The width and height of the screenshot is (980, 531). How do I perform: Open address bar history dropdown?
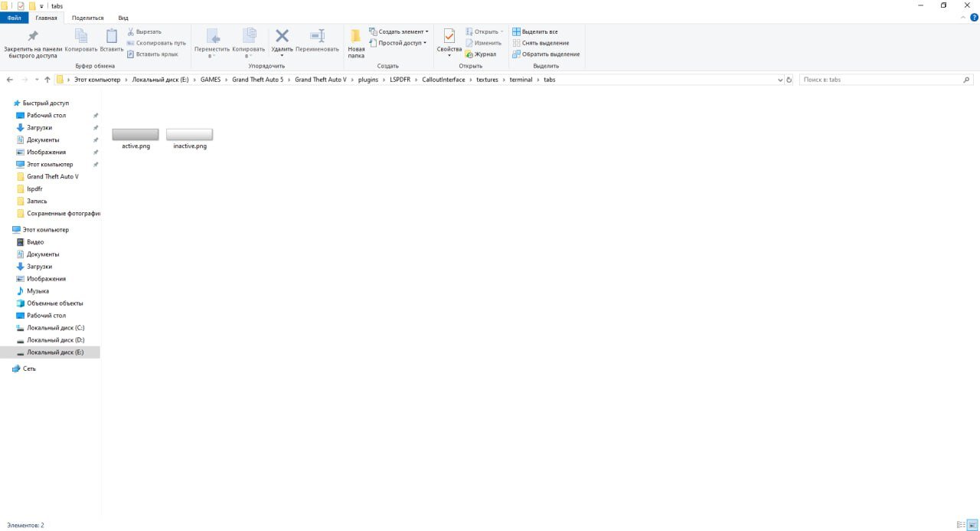click(x=780, y=80)
